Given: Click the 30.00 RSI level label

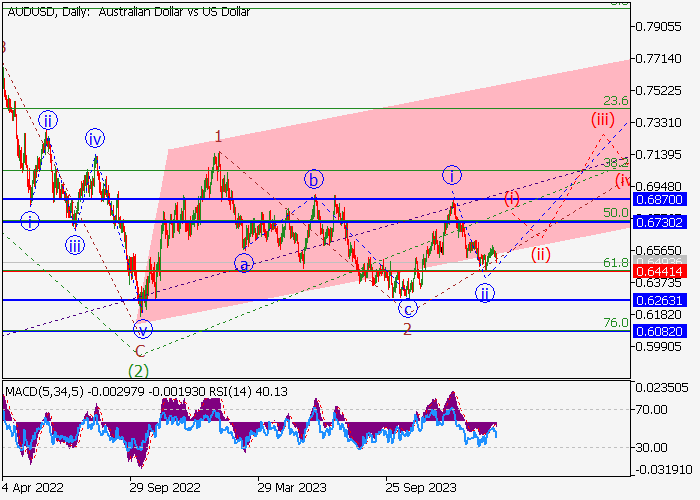Looking at the screenshot, I should point(652,447).
